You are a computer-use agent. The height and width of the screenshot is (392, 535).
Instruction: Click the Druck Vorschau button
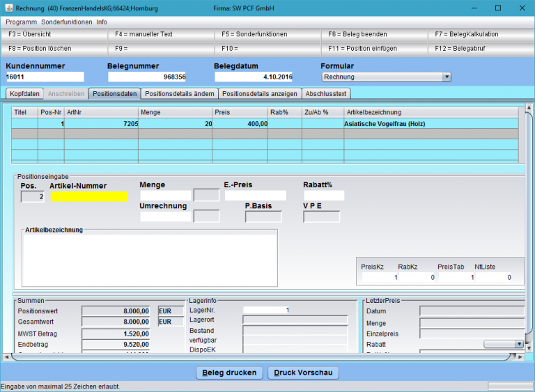click(x=303, y=373)
